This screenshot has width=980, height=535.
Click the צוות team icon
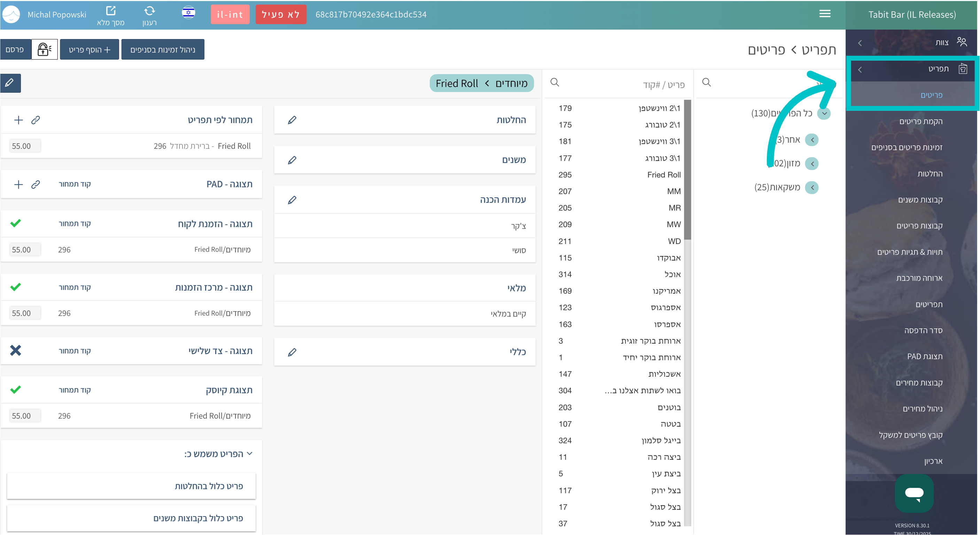[962, 41]
